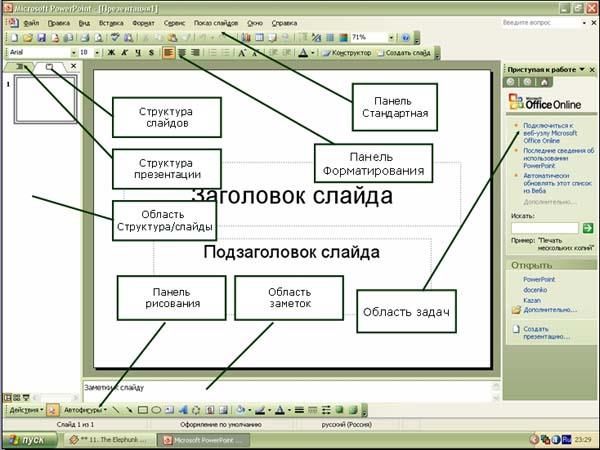
Task: Save the presentation with the floppy disk icon
Action: coord(41,38)
